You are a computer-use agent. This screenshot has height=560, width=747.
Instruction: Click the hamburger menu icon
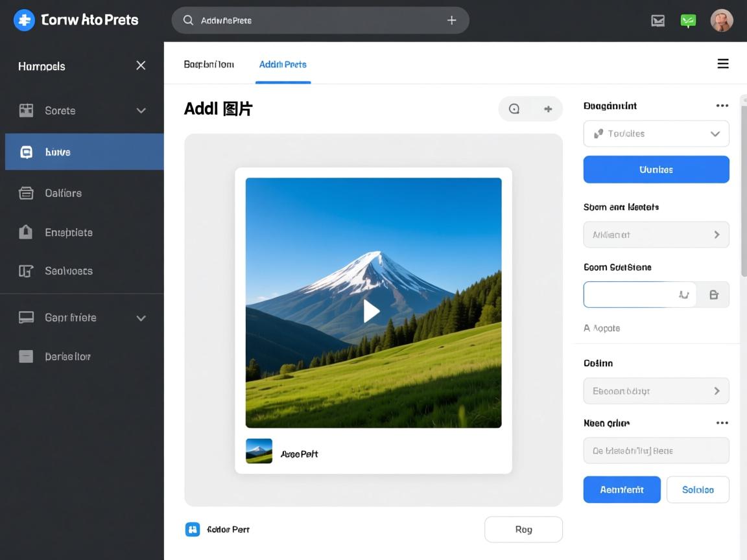coord(722,64)
